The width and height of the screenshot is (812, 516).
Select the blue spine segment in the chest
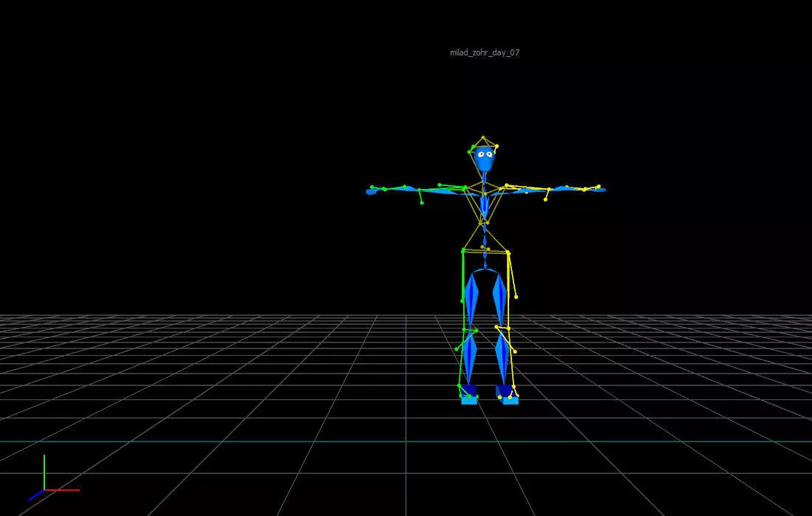(x=484, y=206)
